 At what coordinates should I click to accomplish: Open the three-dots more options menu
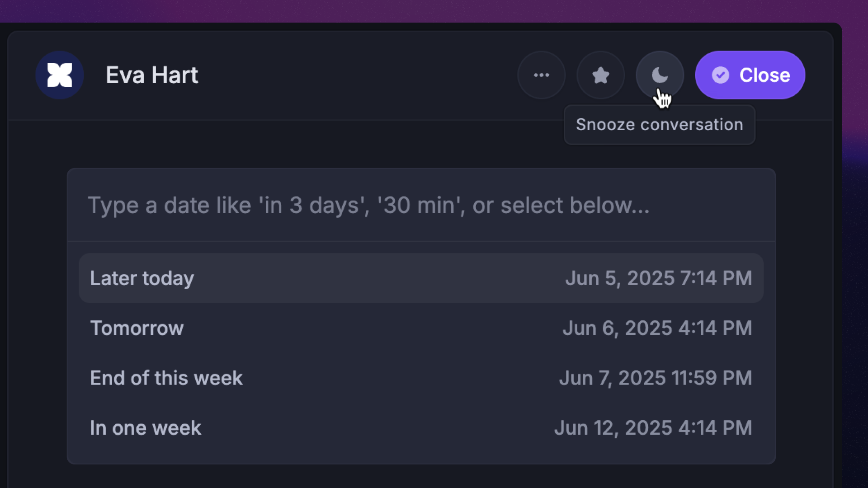pyautogui.click(x=541, y=75)
